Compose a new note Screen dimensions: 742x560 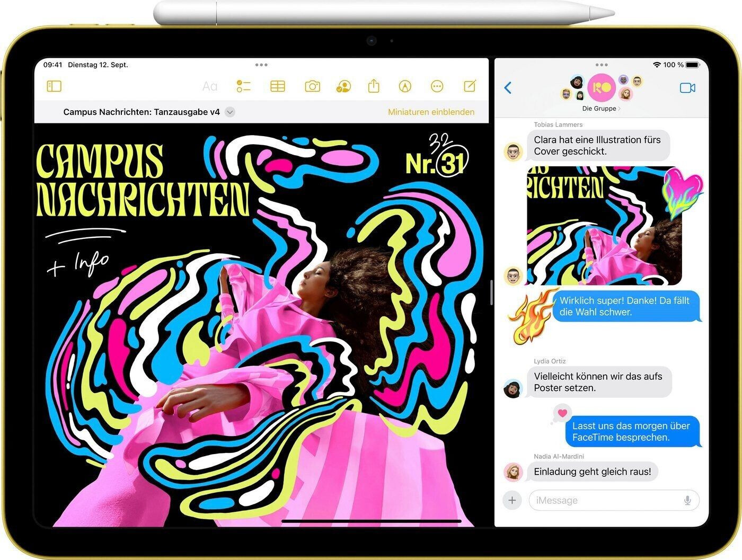[x=470, y=86]
